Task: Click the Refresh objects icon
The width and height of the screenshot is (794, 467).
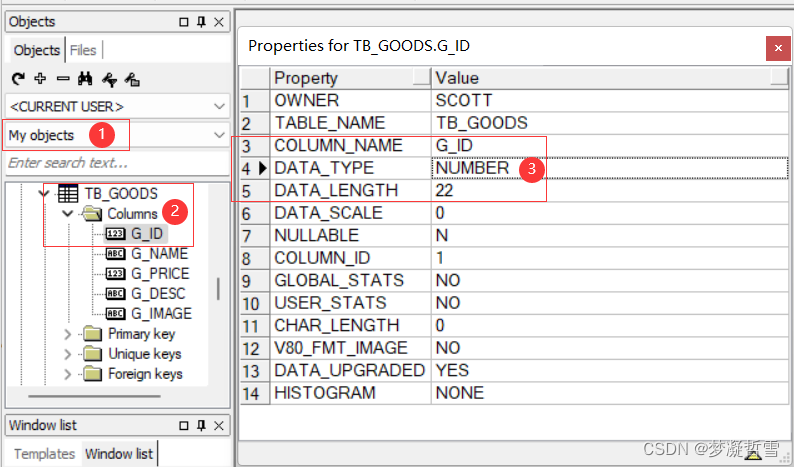Action: click(x=18, y=79)
